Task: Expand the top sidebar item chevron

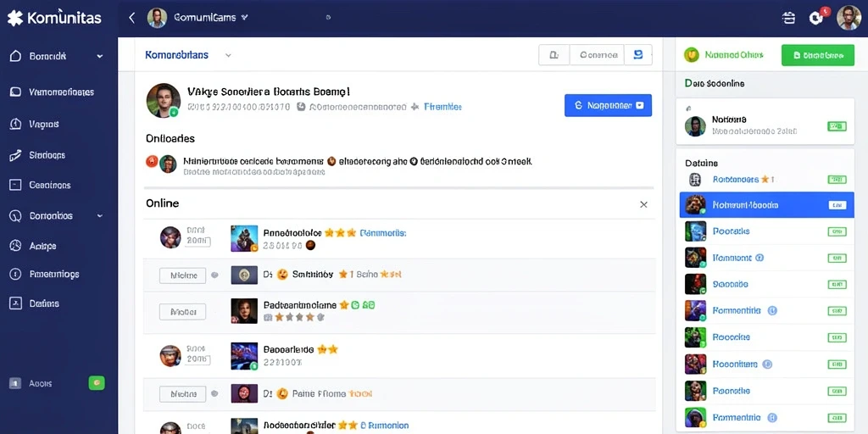Action: pyautogui.click(x=100, y=56)
